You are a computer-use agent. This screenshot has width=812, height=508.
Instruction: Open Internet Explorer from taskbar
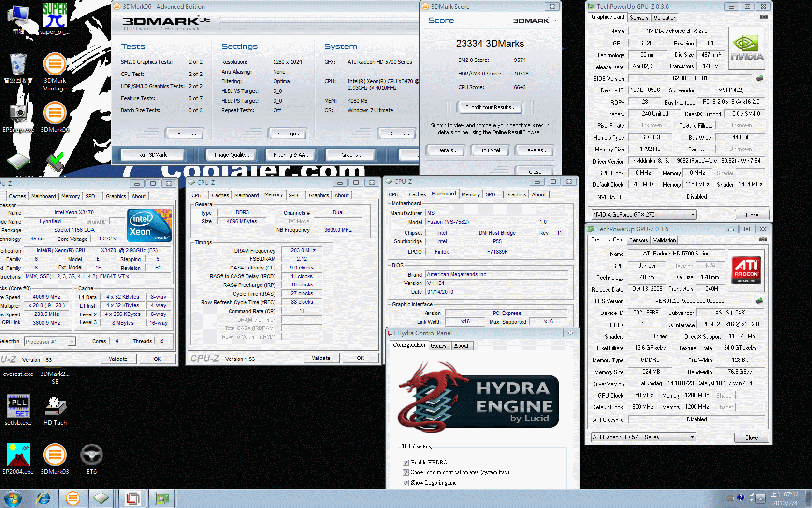(x=43, y=498)
